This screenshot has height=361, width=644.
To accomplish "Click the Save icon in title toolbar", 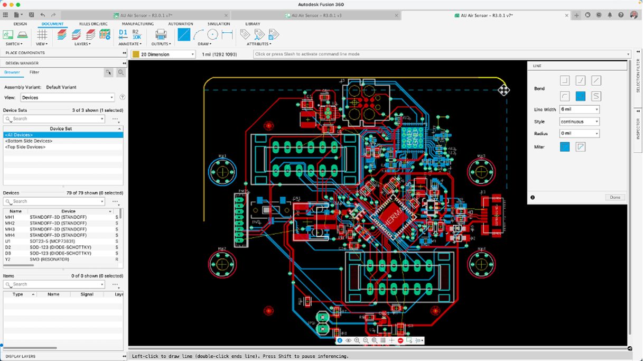I will 32,15.
